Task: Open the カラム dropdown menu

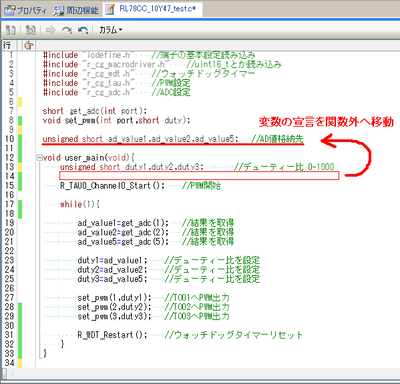Action: (x=111, y=30)
